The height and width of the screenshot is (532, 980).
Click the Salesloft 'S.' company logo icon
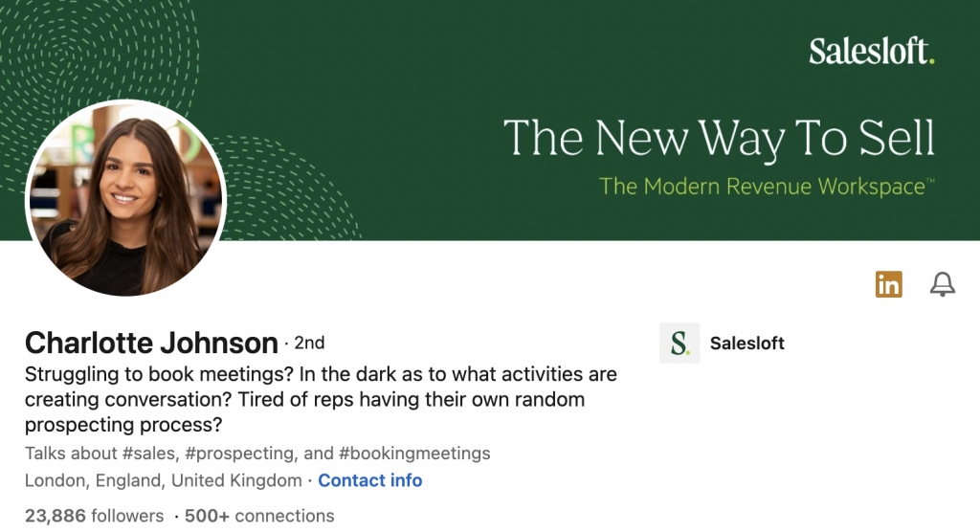(679, 344)
